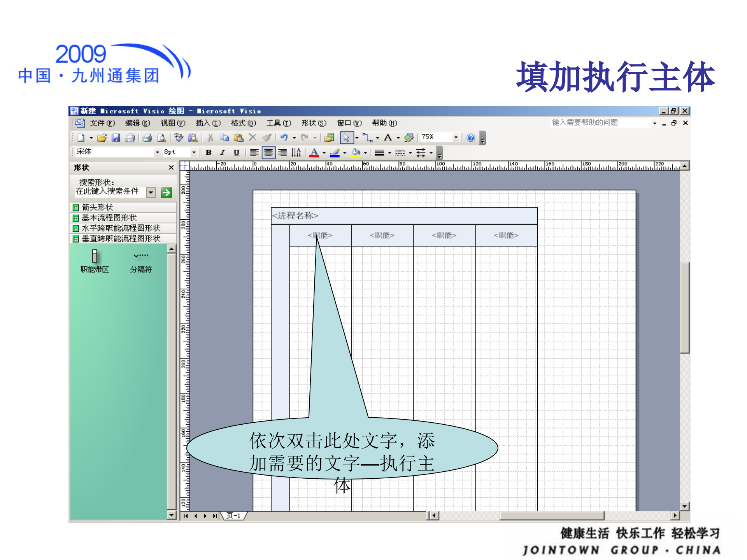Run the spelling check tool
The height and width of the screenshot is (560, 747).
pyautogui.click(x=179, y=137)
